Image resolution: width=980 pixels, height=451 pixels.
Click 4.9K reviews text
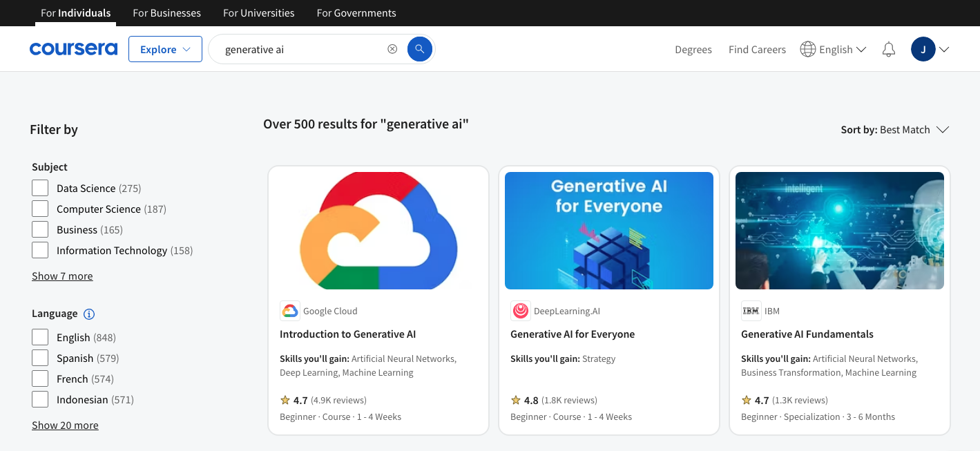[x=338, y=401]
